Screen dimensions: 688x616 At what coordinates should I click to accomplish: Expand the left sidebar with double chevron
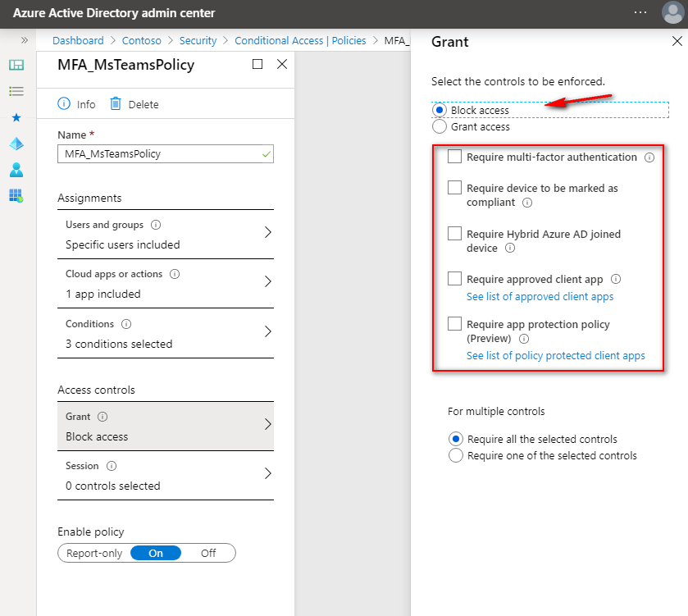point(24,40)
